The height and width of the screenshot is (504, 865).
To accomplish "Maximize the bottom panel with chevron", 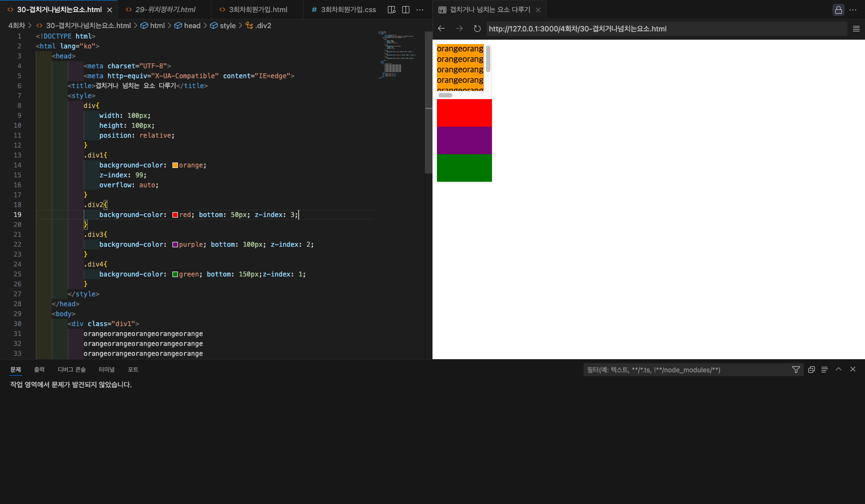I will coord(839,370).
